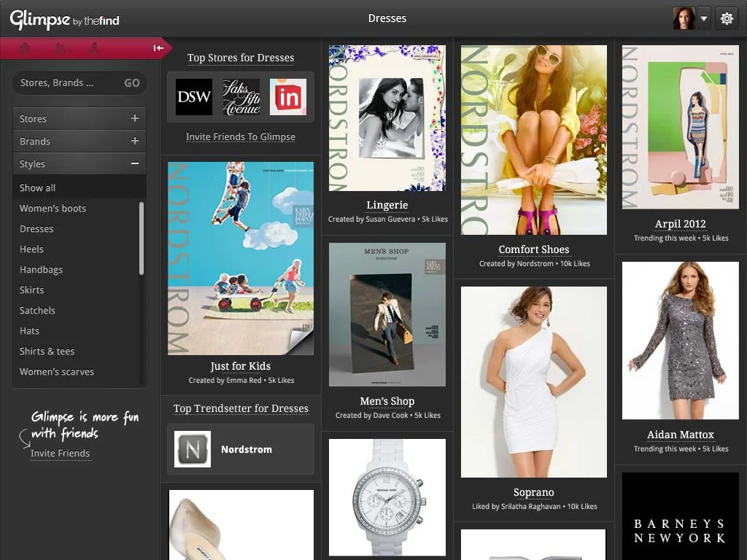Screen dimensions: 747x560
Task: Open Top Trendsetter for Dresses link
Action: (x=241, y=408)
